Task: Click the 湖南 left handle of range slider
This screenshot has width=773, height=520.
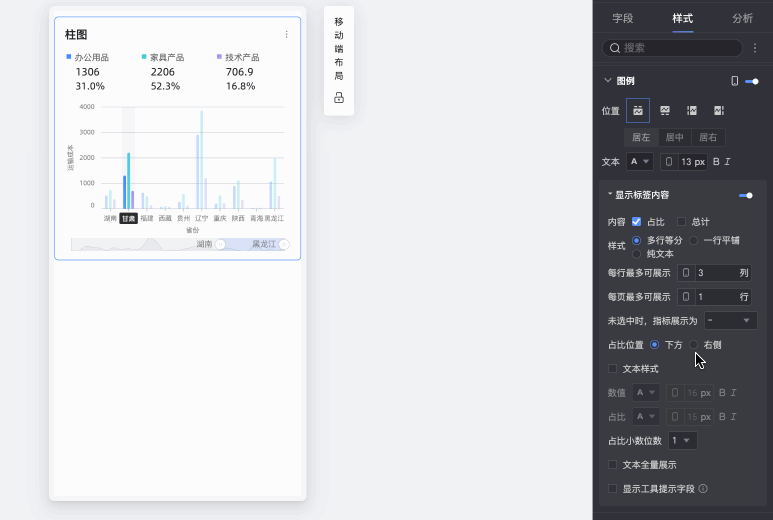Action: point(220,244)
